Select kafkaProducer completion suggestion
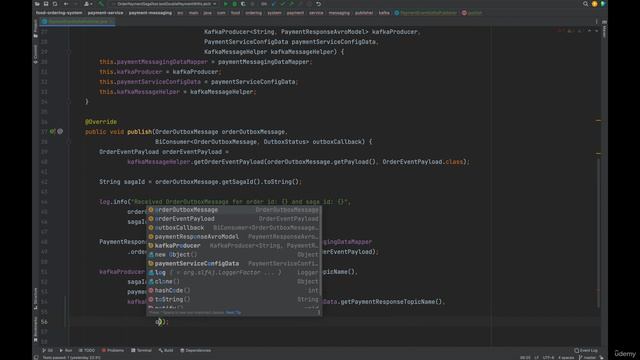The height and width of the screenshot is (360, 640). tap(234, 246)
